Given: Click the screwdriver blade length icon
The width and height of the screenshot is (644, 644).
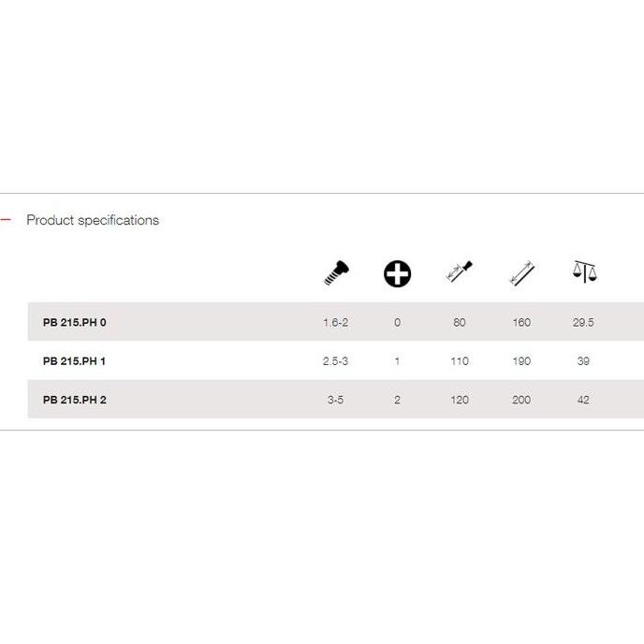Looking at the screenshot, I should (460, 273).
